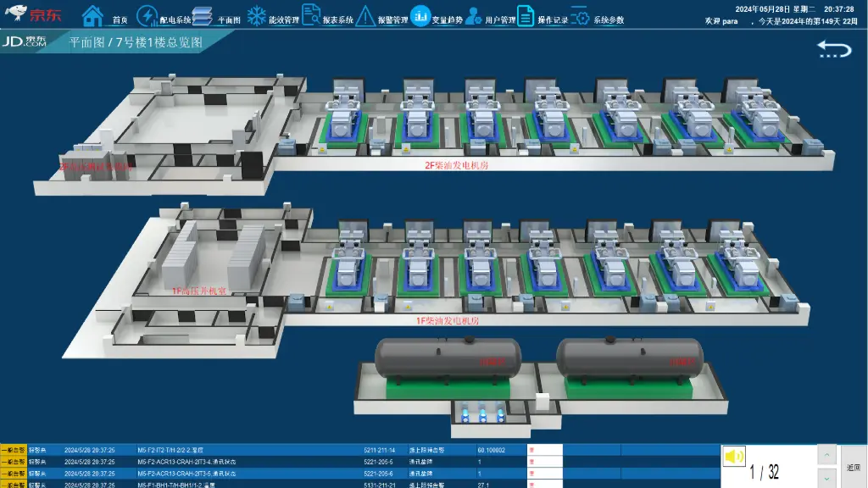Click the back arrow at top right
This screenshot has width=868, height=488.
(834, 50)
